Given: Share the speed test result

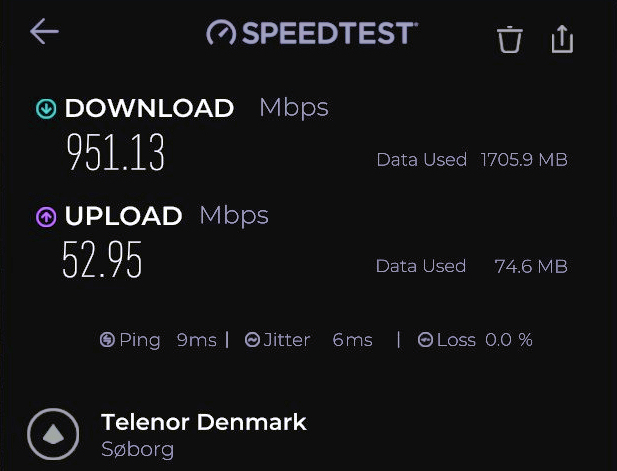Looking at the screenshot, I should click(563, 38).
